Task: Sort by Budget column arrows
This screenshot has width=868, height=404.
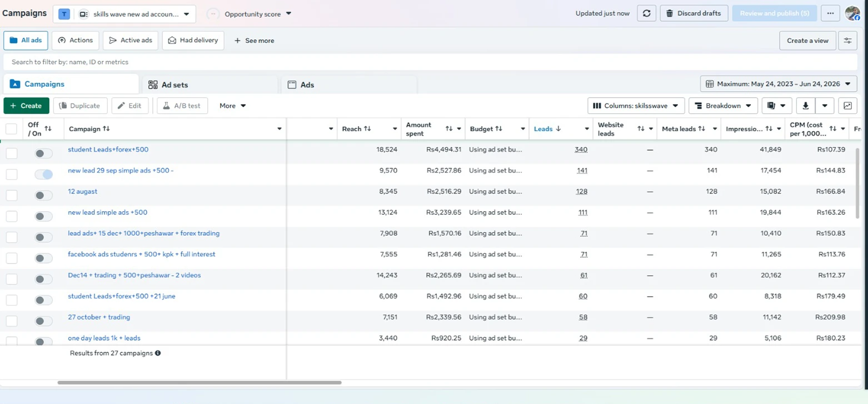Action: [498, 129]
